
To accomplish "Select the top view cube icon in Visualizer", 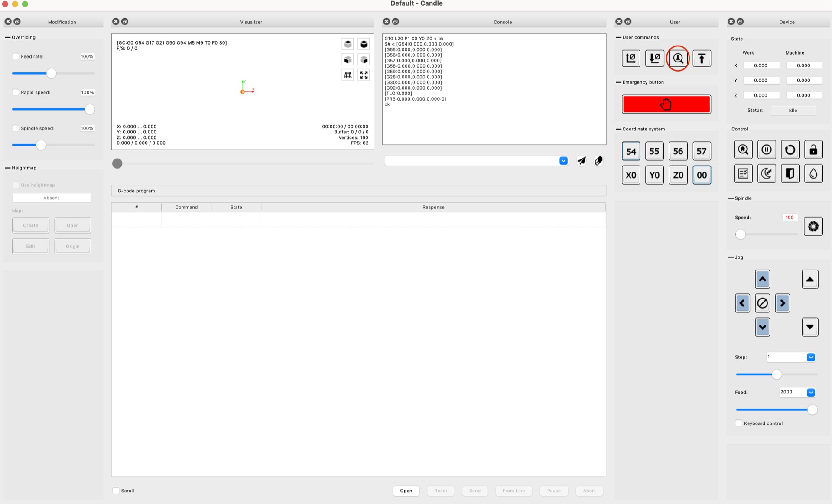I will 348,44.
